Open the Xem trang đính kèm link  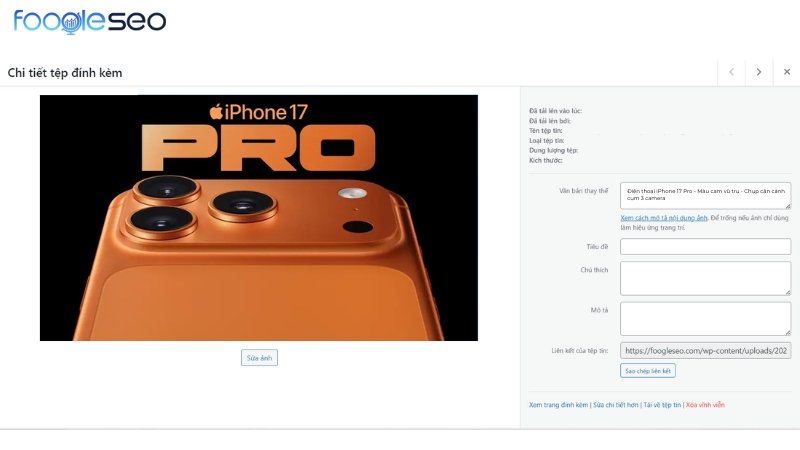[558, 405]
